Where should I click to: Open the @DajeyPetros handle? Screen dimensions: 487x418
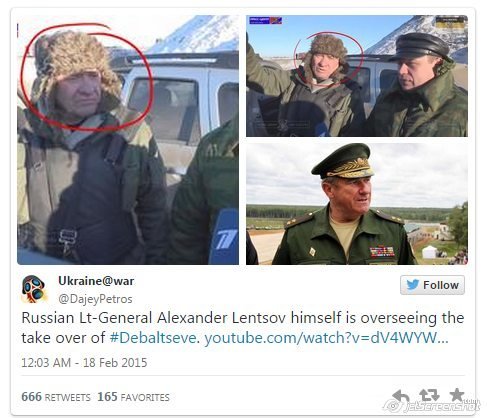[95, 299]
